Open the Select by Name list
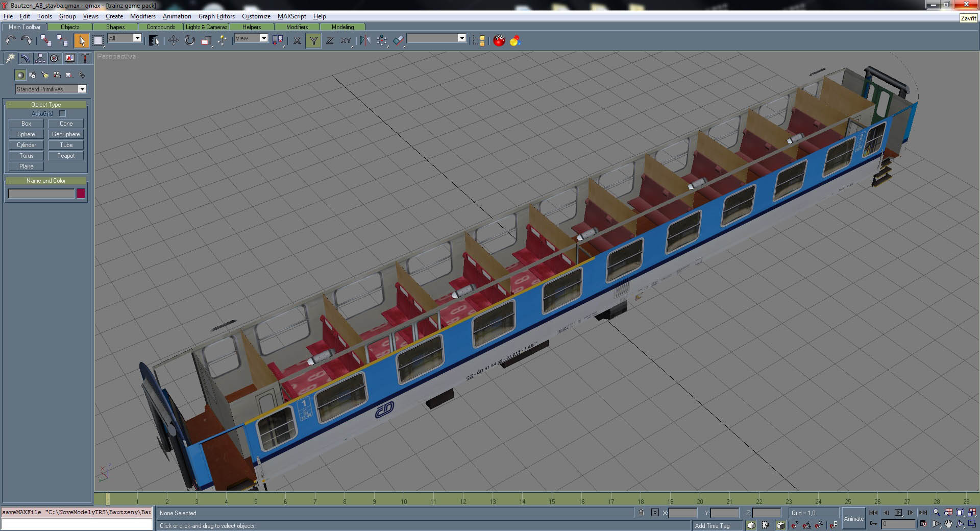The width and height of the screenshot is (980, 531). (154, 40)
